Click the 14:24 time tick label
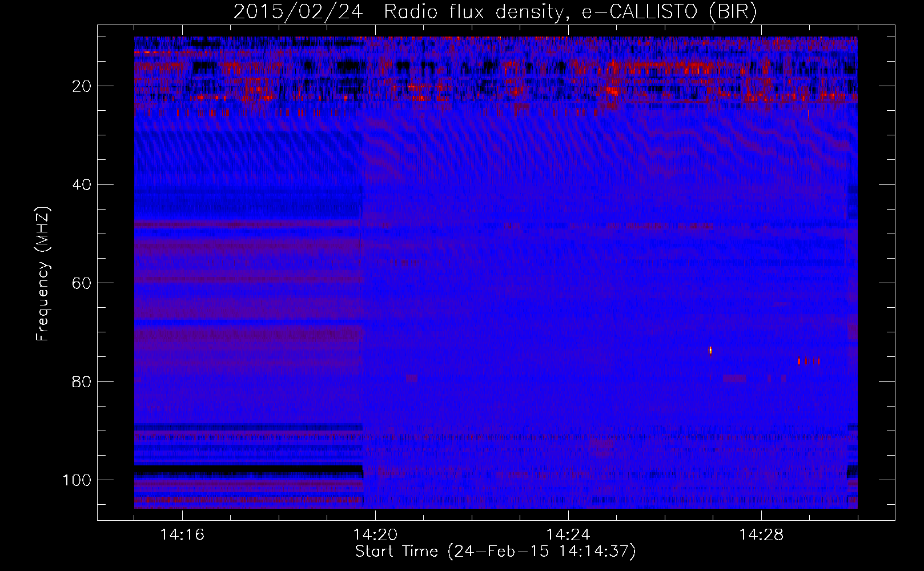This screenshot has height=571, width=924. [x=568, y=535]
